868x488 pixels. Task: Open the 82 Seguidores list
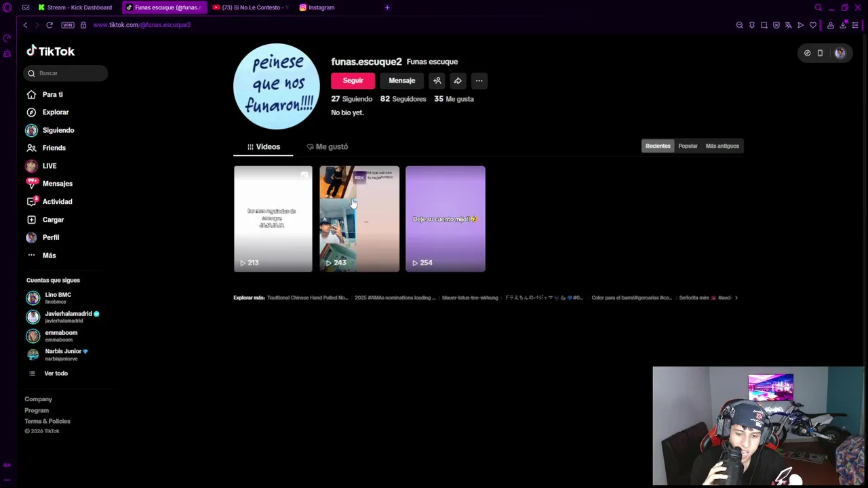(403, 99)
